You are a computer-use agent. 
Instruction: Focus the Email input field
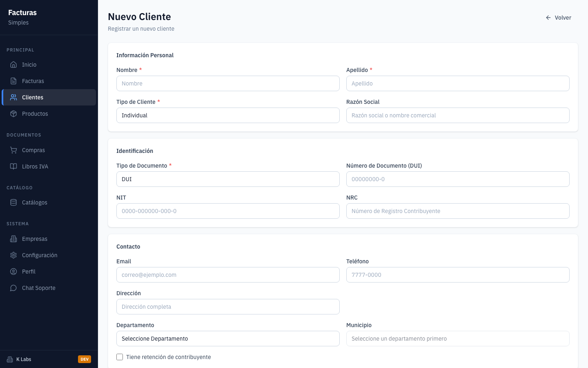(228, 275)
